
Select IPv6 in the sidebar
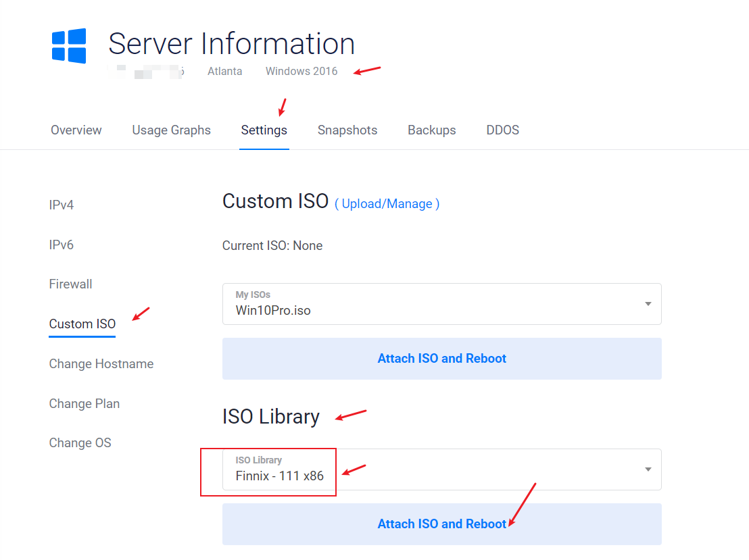62,245
